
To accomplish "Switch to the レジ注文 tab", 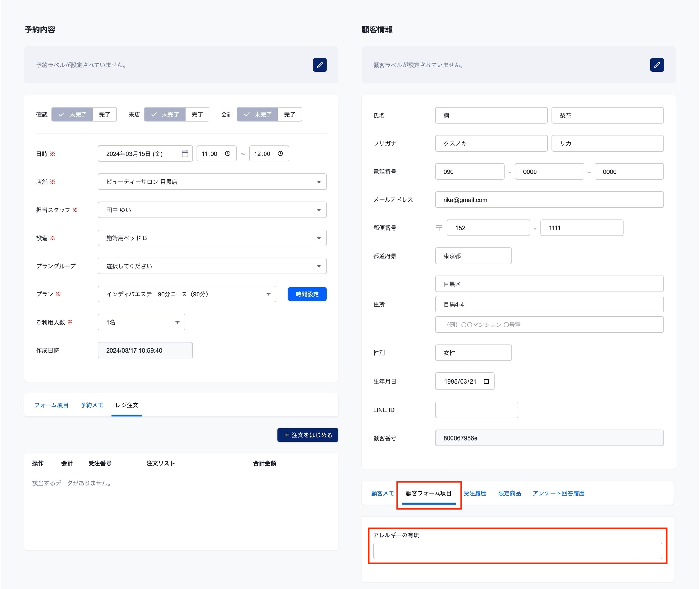I will tap(127, 405).
